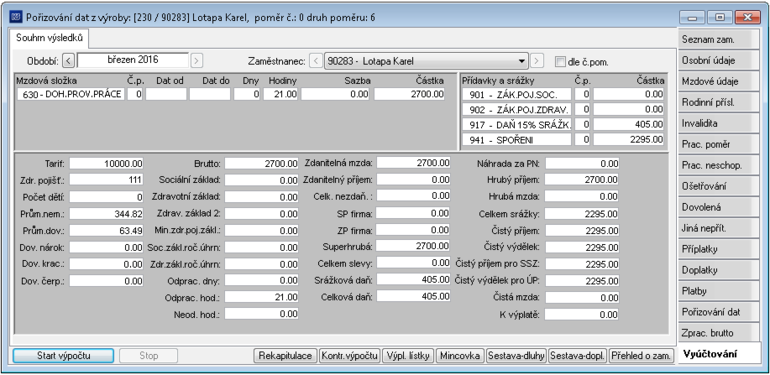Click the Částka cell showing 2700.00
Image resolution: width=770 pixels, height=375 pixels.
pyautogui.click(x=410, y=95)
